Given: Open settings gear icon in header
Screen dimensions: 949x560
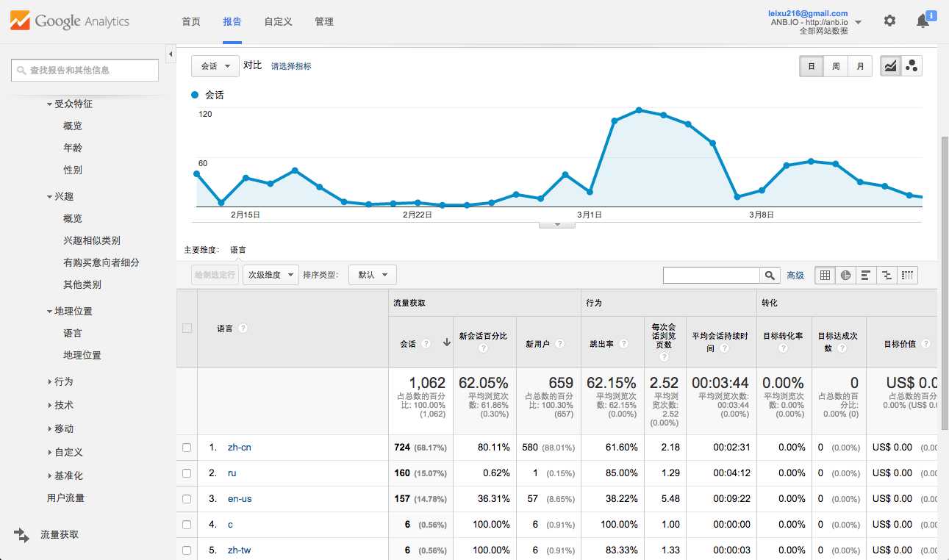Looking at the screenshot, I should (x=889, y=21).
